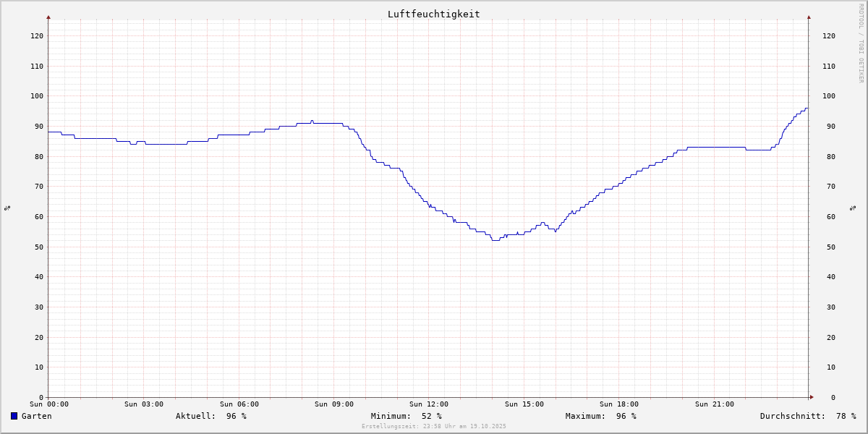Click the Luftfeuchtigkeit chart title
Screen dimensions: 868x434
coord(433,14)
